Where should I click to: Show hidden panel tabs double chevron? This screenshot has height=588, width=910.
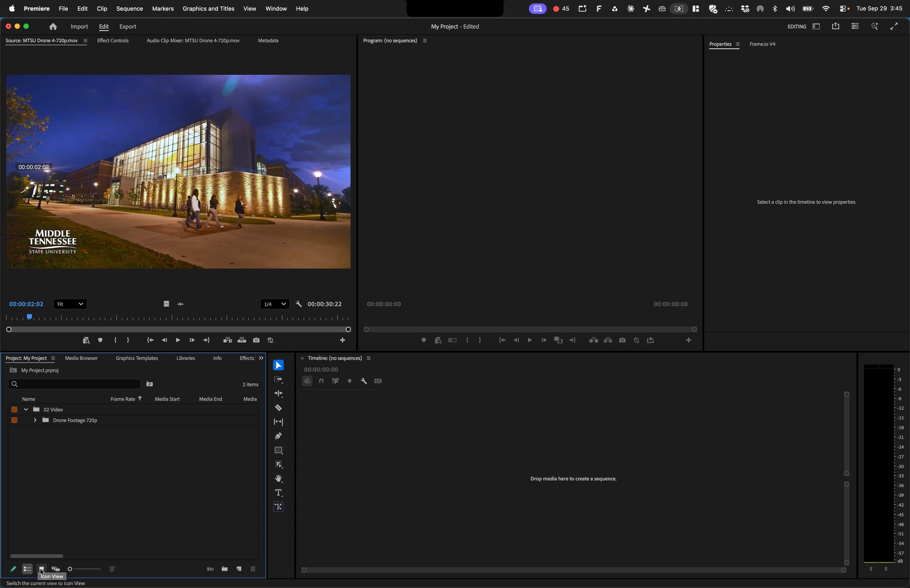point(261,358)
